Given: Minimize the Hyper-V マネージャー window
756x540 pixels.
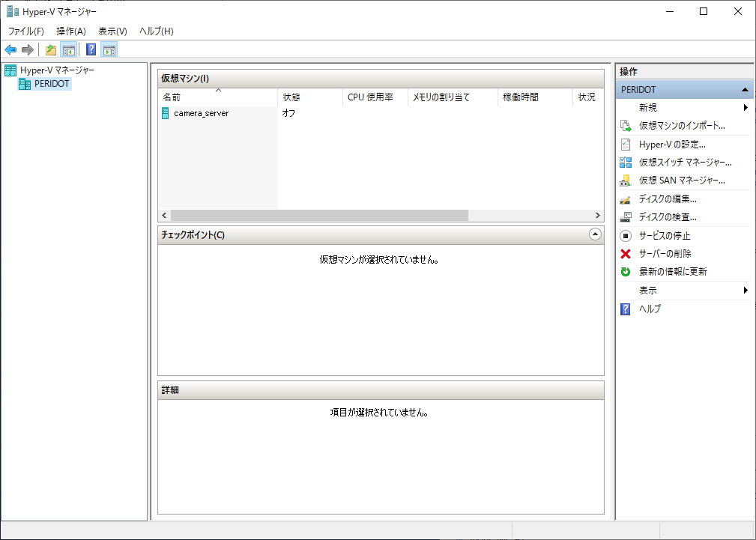Looking at the screenshot, I should [x=670, y=11].
